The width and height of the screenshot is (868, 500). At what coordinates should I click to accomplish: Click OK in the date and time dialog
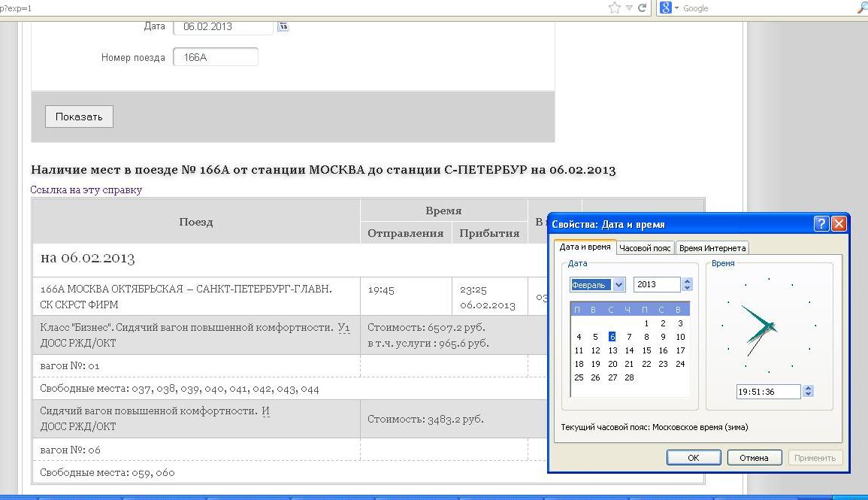(693, 457)
